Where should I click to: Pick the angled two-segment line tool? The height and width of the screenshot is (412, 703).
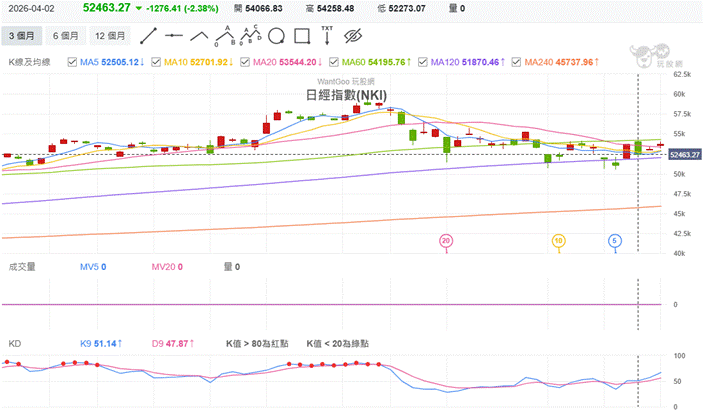(x=200, y=35)
